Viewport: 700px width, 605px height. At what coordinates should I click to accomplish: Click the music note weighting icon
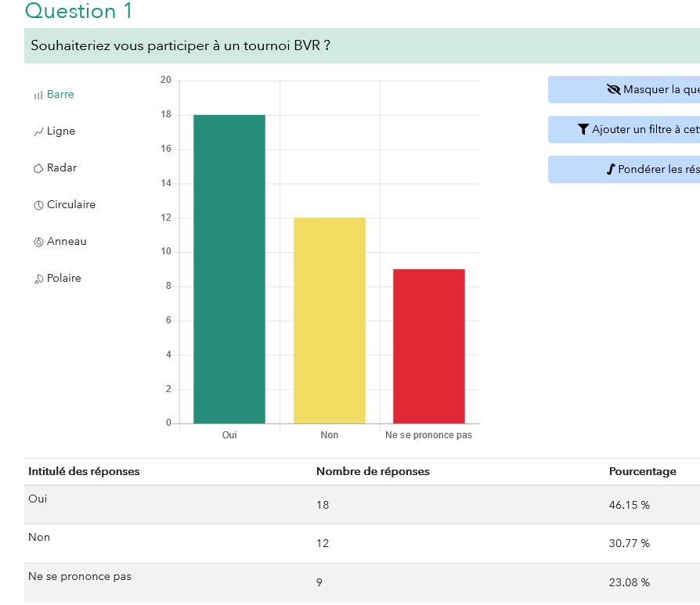point(611,169)
